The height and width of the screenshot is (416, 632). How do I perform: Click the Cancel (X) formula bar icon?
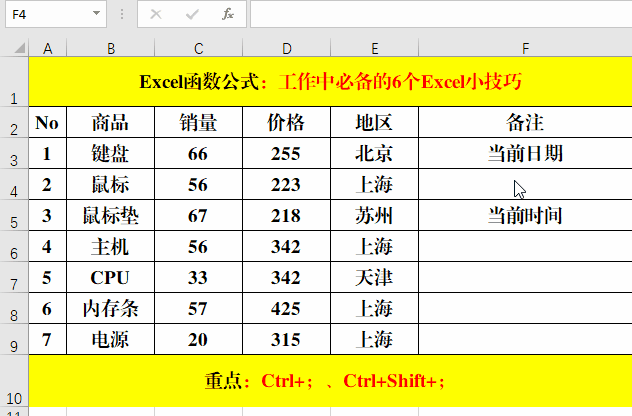coord(156,15)
